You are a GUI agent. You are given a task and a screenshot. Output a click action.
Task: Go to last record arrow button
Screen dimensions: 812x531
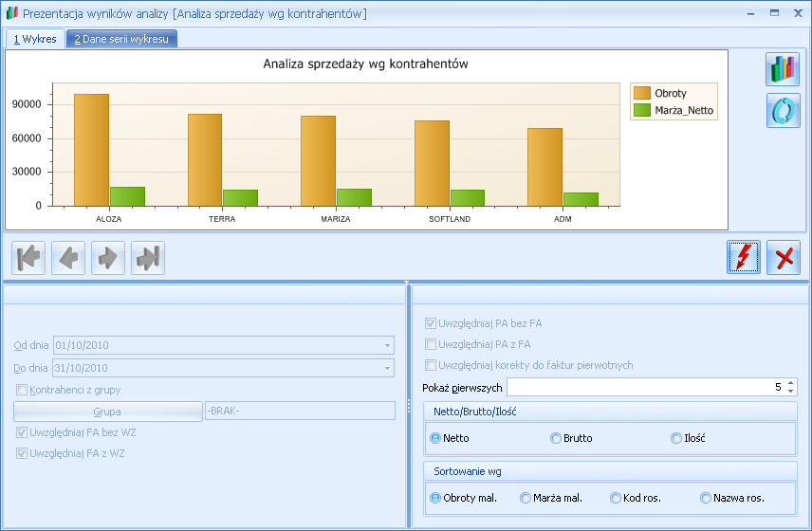(x=148, y=258)
